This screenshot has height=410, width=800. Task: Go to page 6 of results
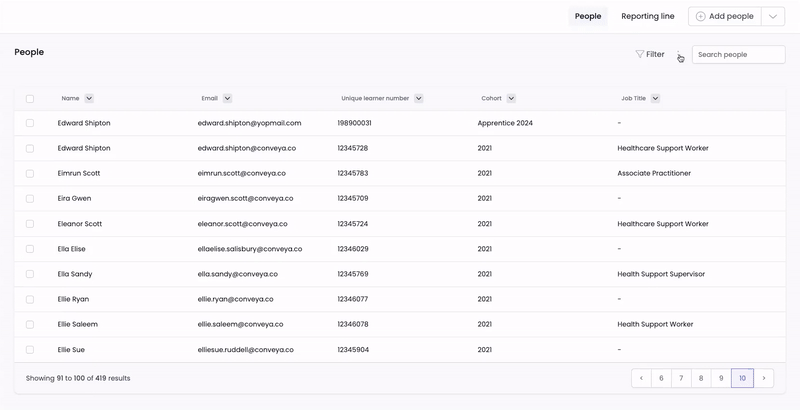pos(661,378)
